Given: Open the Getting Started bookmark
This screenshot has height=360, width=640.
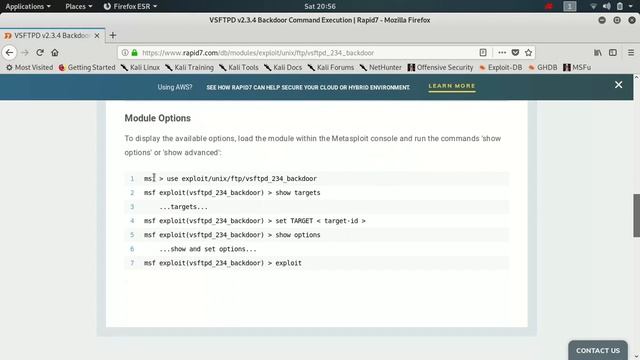Looking at the screenshot, I should pos(87,67).
